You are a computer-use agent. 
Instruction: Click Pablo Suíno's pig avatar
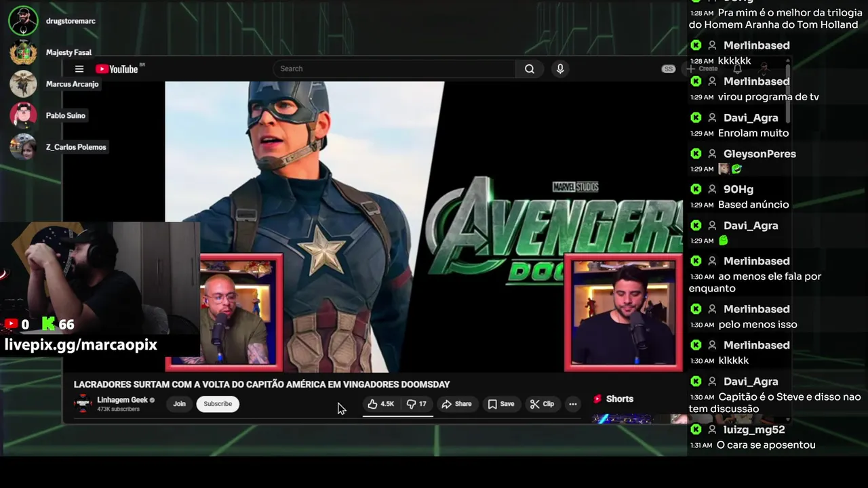click(23, 115)
